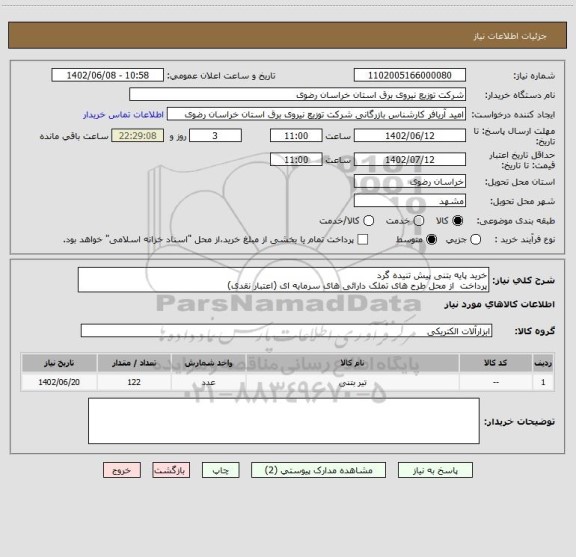Click the table cell تیر بتنی
The height and width of the screenshot is (557, 576).
(353, 382)
